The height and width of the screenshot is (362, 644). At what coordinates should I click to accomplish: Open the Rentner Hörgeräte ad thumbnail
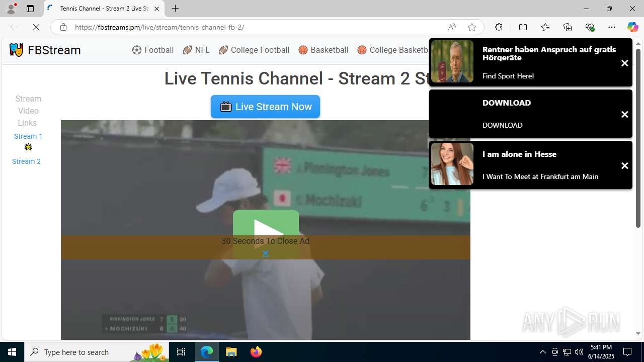click(x=452, y=61)
